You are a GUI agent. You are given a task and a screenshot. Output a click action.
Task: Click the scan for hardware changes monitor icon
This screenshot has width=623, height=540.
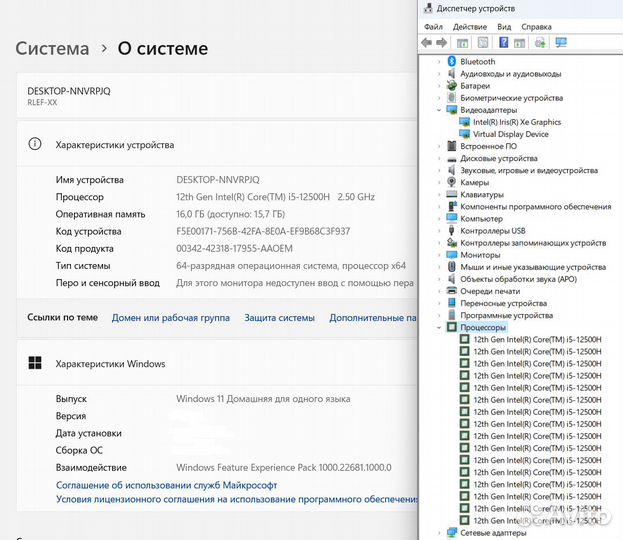pos(561,43)
